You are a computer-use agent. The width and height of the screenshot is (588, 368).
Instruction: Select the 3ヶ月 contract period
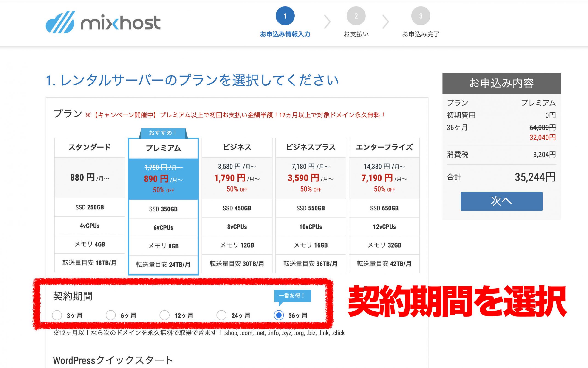(x=57, y=315)
